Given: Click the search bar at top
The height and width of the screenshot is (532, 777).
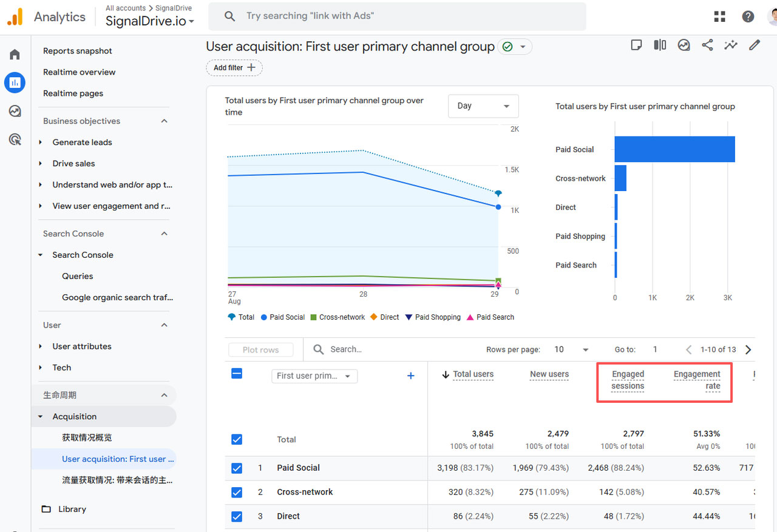Looking at the screenshot, I should (397, 16).
